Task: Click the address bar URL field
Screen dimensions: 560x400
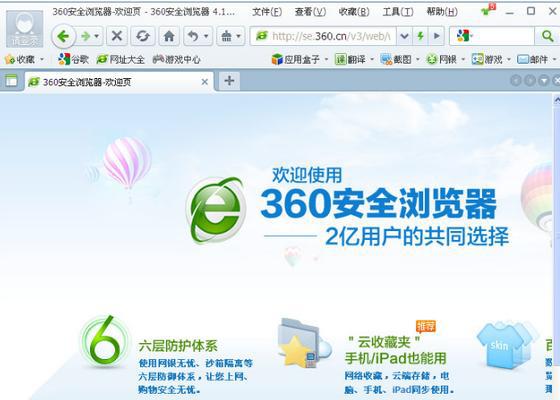Action: 323,36
